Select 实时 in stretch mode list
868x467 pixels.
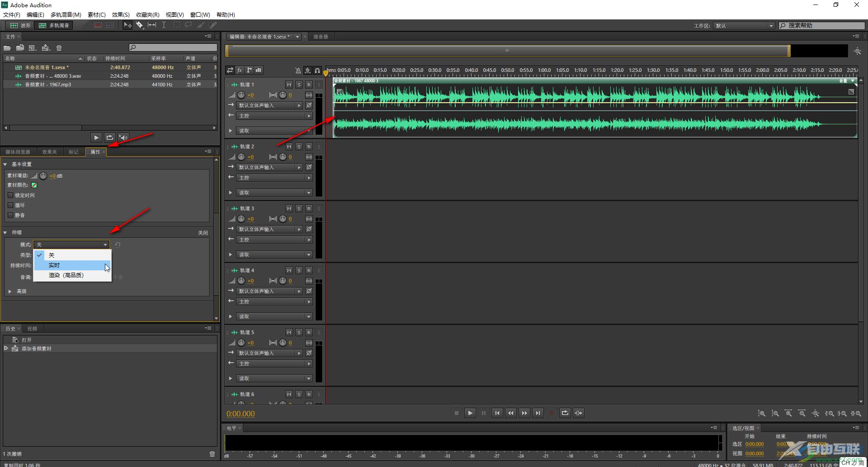(72, 265)
